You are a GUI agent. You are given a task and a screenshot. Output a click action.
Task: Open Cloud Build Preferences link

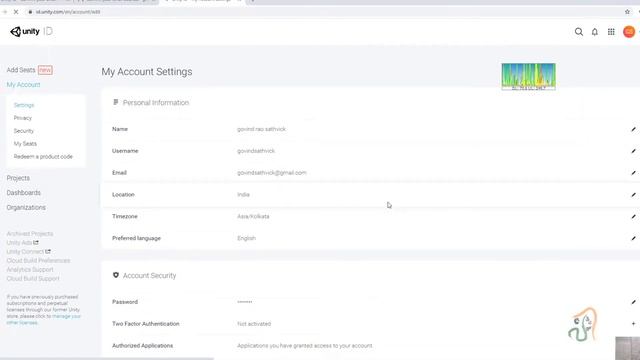38,261
